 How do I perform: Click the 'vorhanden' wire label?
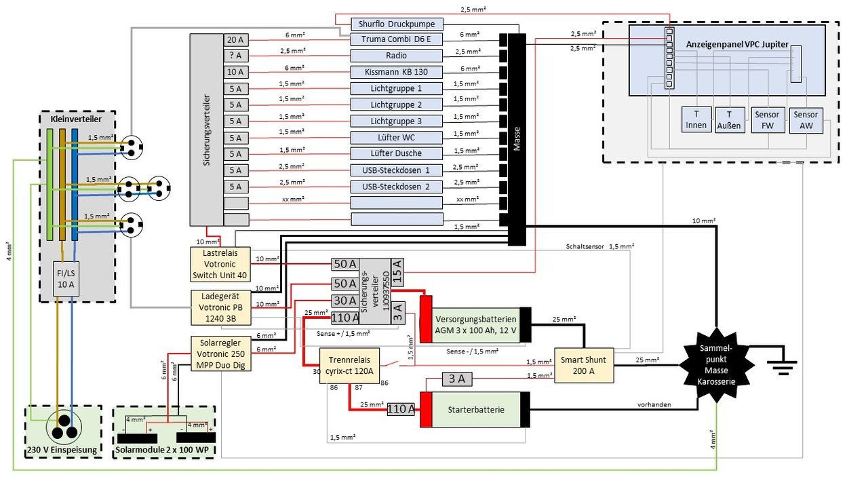click(x=654, y=404)
